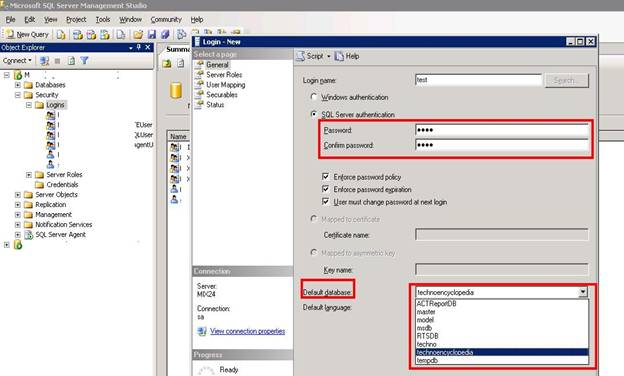Open the Window menu
This screenshot has height=376, width=624.
[x=131, y=19]
